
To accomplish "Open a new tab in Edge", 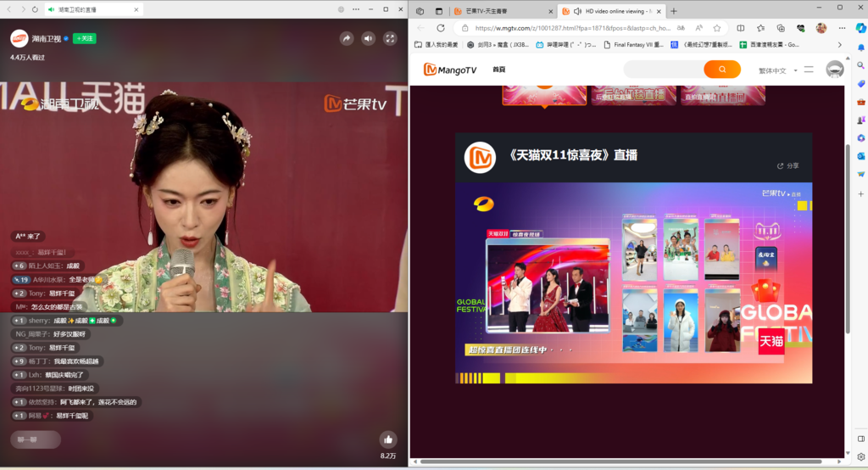I will point(674,11).
